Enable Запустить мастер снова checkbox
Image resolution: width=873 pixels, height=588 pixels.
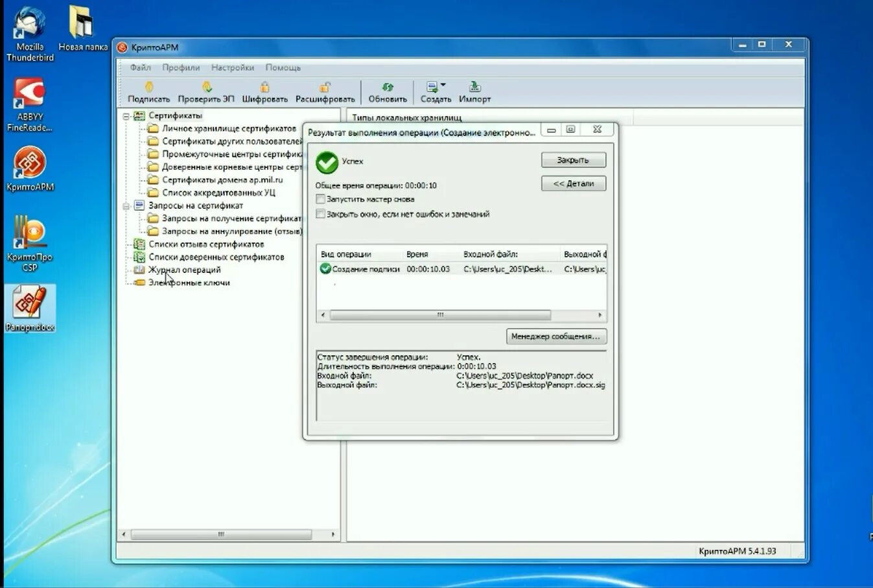(x=320, y=199)
